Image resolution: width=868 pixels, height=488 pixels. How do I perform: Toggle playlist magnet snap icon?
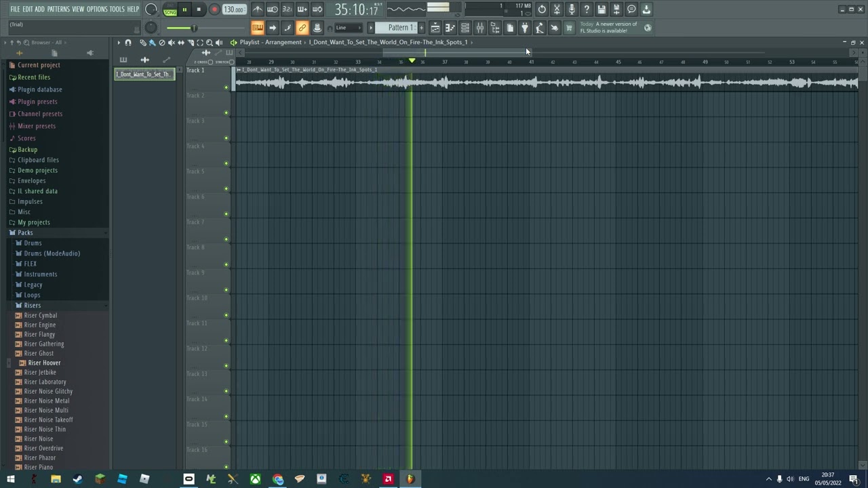tap(128, 42)
